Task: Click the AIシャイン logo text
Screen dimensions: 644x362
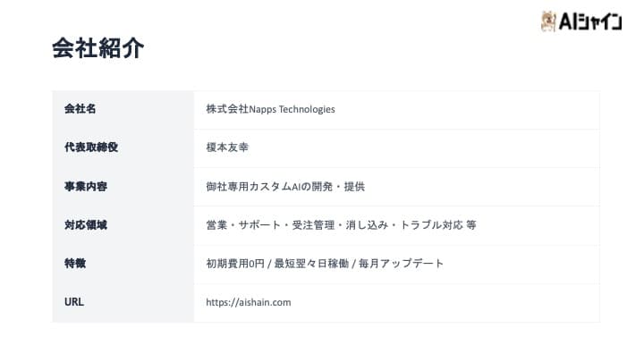Action: pyautogui.click(x=591, y=22)
